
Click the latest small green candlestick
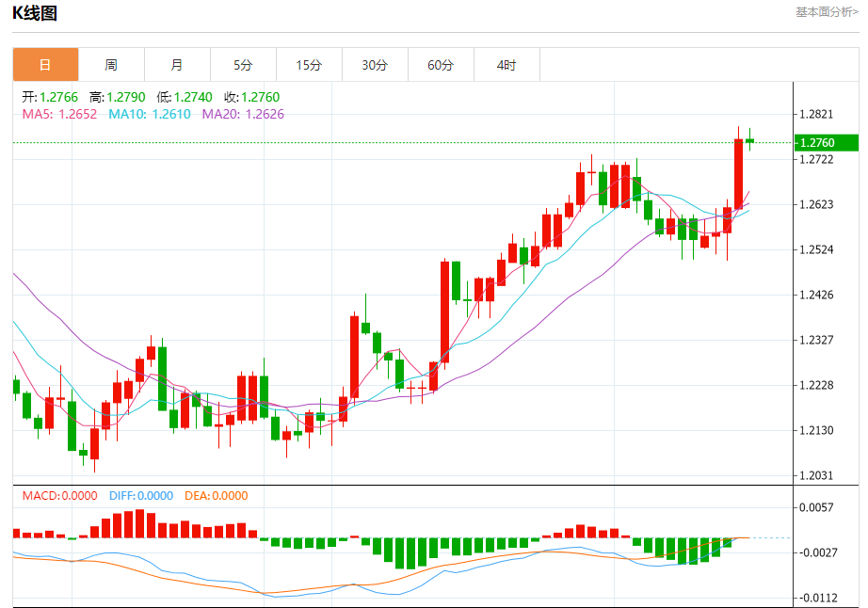(750, 140)
